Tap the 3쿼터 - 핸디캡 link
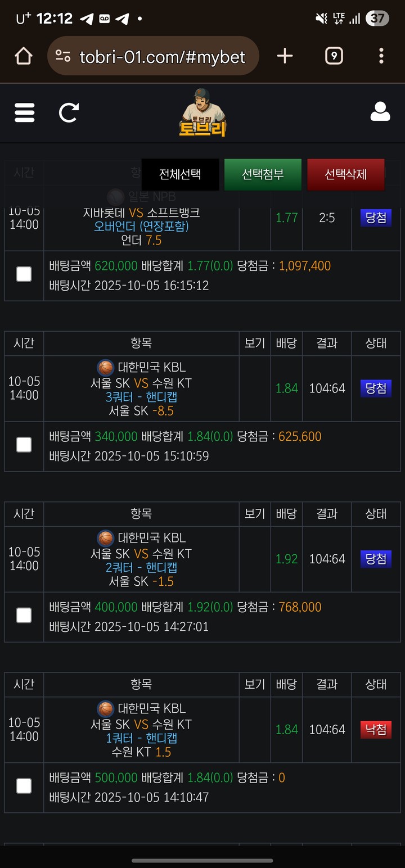Screen dimensions: 405x868 [141, 397]
